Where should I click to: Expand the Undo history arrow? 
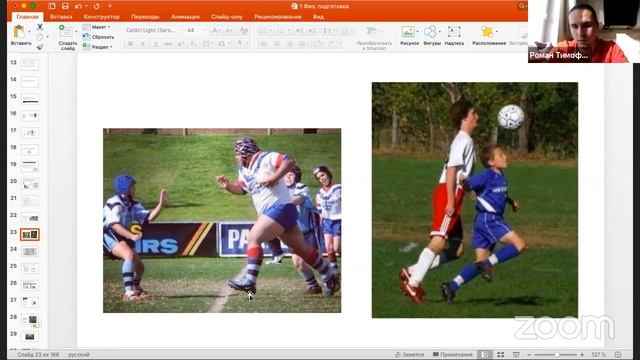[x=86, y=6]
